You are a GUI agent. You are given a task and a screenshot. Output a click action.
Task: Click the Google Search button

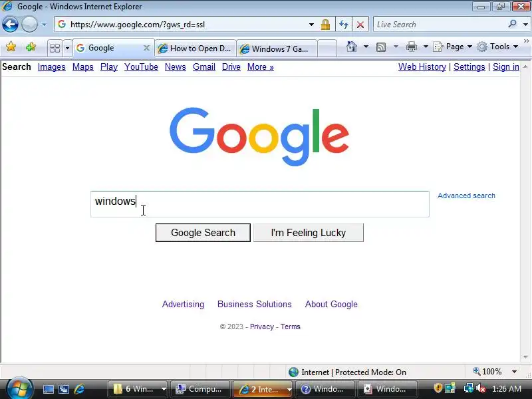203,233
